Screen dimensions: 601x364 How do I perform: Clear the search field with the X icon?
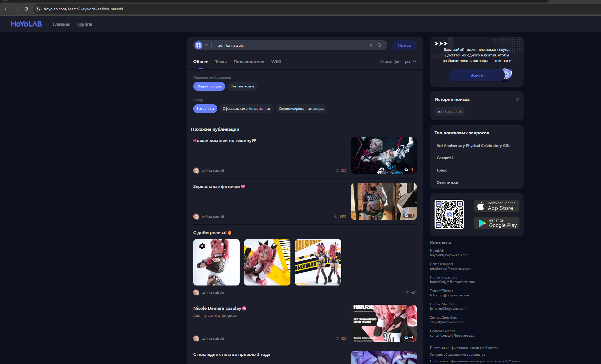click(371, 45)
